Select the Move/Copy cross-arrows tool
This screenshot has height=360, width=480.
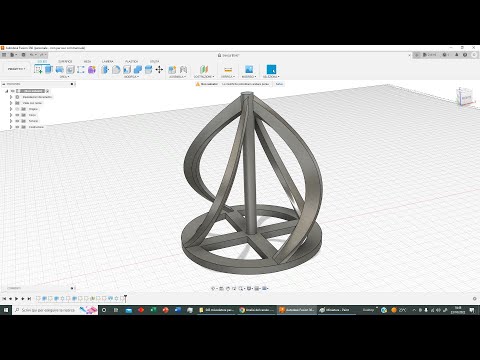[x=159, y=69]
